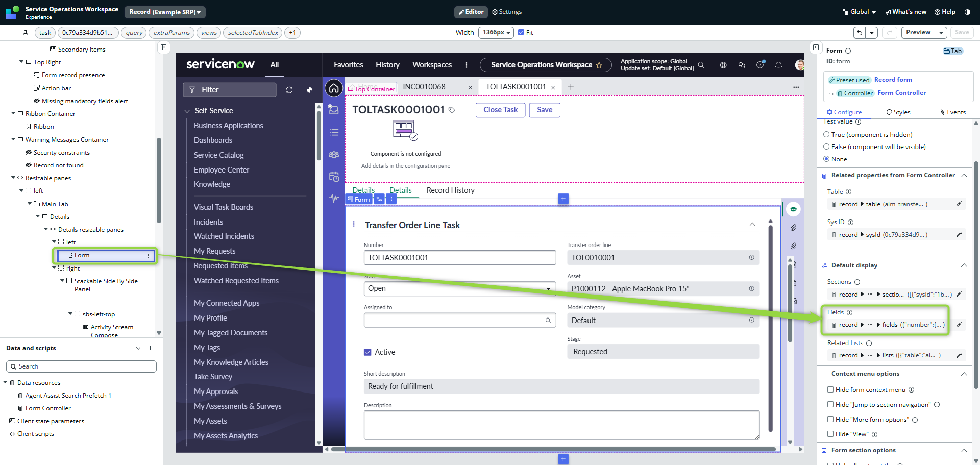Collapse the Default display section
Screen dimensions: 980x465
pyautogui.click(x=964, y=265)
